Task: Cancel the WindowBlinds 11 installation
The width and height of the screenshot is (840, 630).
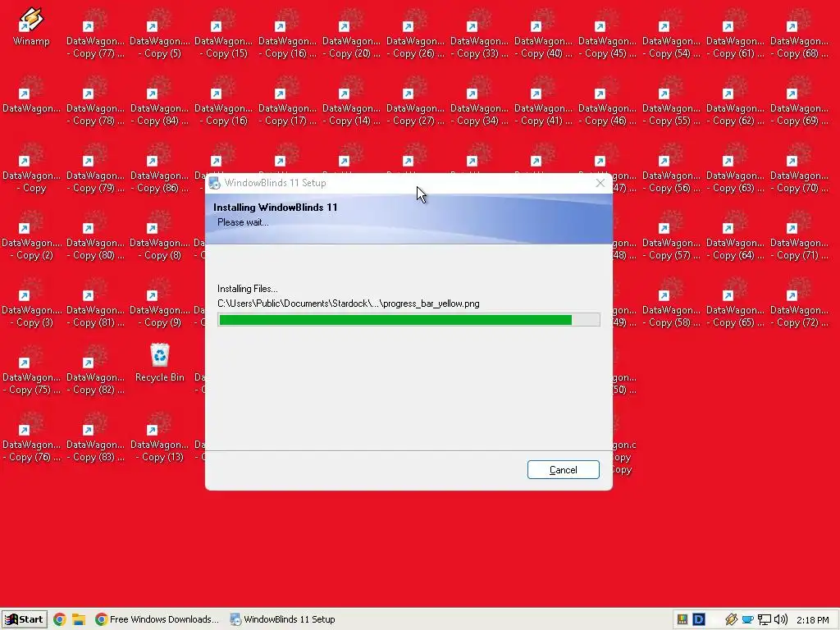Action: coord(563,470)
